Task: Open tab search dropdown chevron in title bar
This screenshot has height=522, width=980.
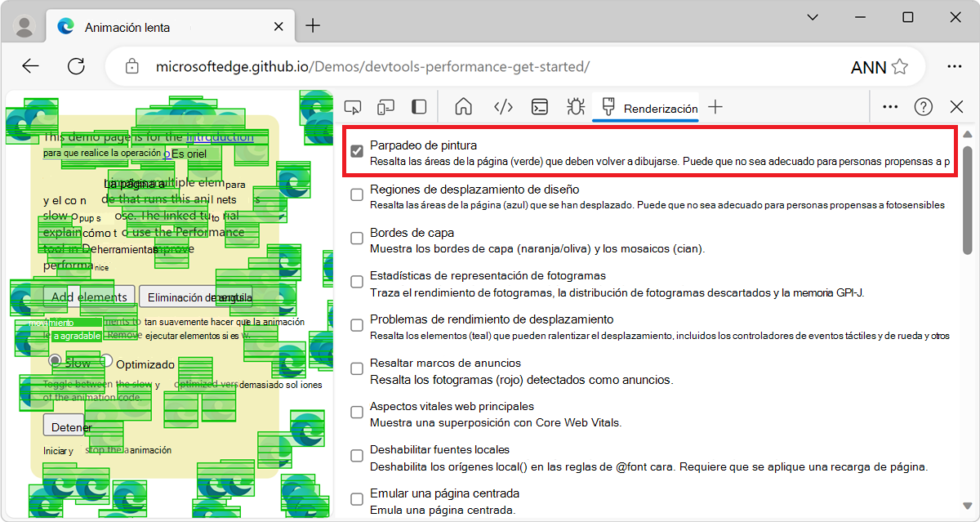Action: (x=813, y=17)
